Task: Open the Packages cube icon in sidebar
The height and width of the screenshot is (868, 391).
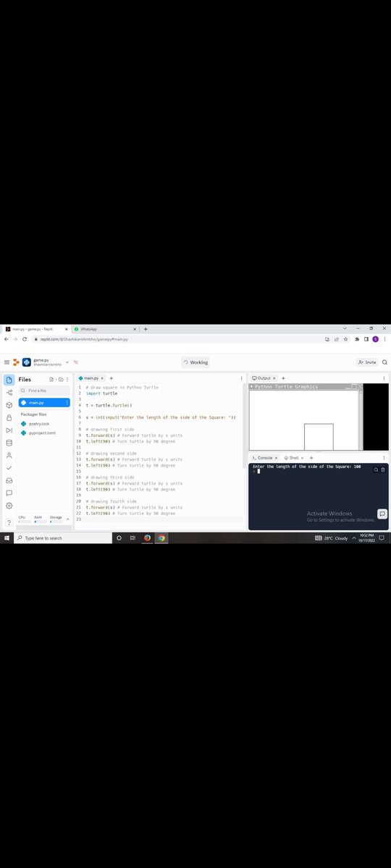Action: 9,404
